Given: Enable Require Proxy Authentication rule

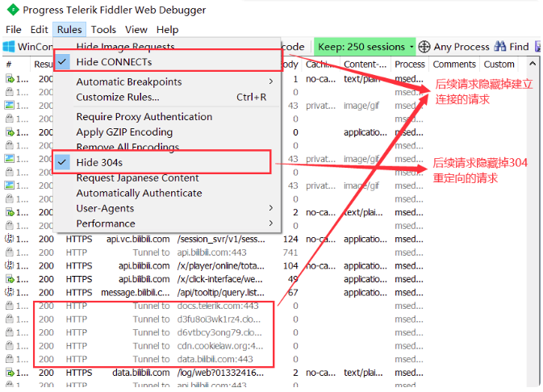Looking at the screenshot, I should click(x=168, y=117).
